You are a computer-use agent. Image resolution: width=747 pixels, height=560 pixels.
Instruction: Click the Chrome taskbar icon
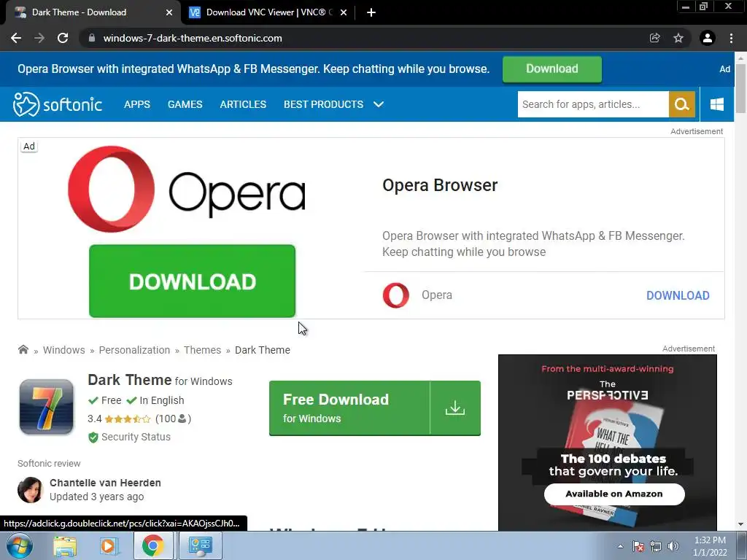point(153,545)
